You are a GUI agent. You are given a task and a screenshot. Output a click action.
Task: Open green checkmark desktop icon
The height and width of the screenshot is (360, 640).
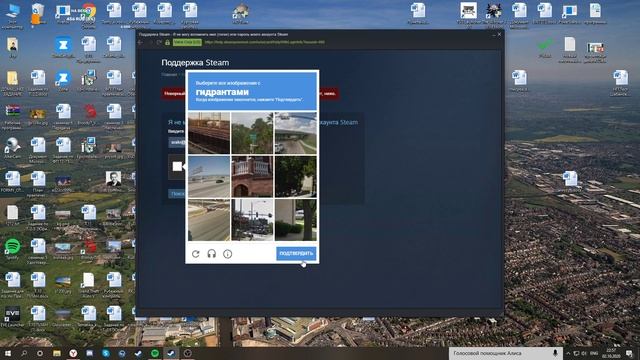[x=545, y=47]
